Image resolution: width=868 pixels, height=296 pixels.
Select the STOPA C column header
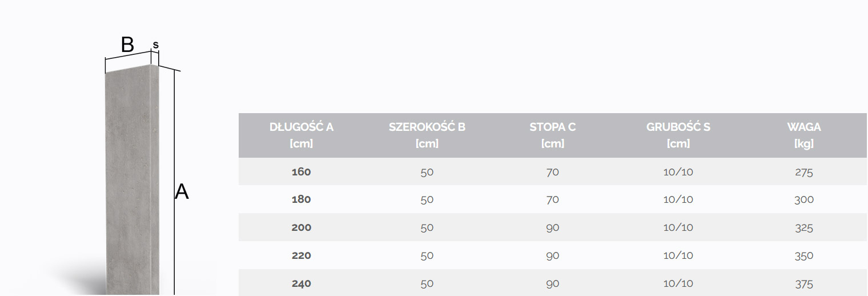pyautogui.click(x=553, y=135)
